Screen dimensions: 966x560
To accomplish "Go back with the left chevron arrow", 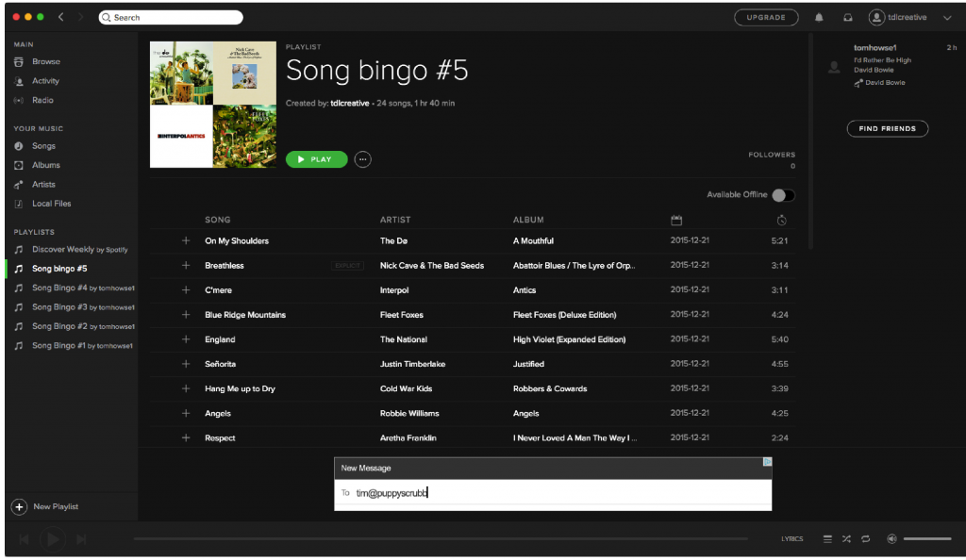I will click(x=61, y=17).
